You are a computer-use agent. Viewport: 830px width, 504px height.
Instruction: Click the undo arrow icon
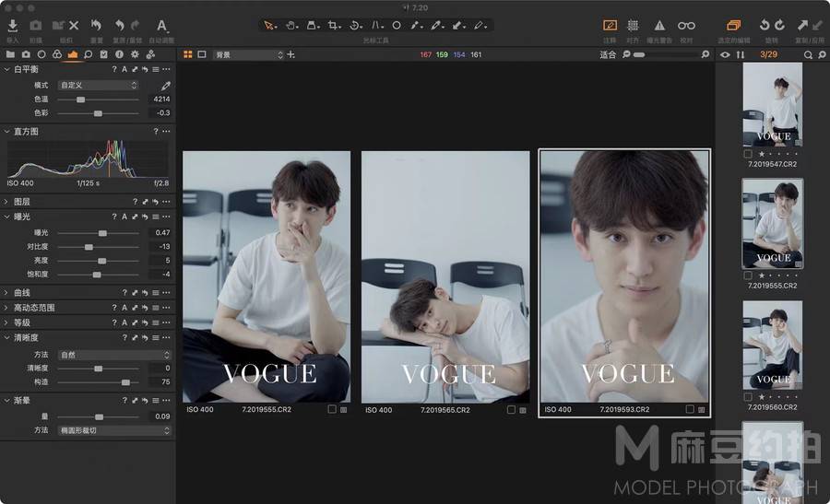120,25
